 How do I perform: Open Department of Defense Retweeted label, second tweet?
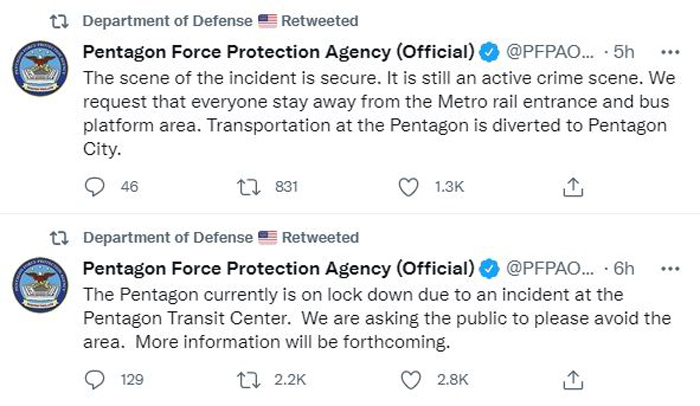point(221,238)
